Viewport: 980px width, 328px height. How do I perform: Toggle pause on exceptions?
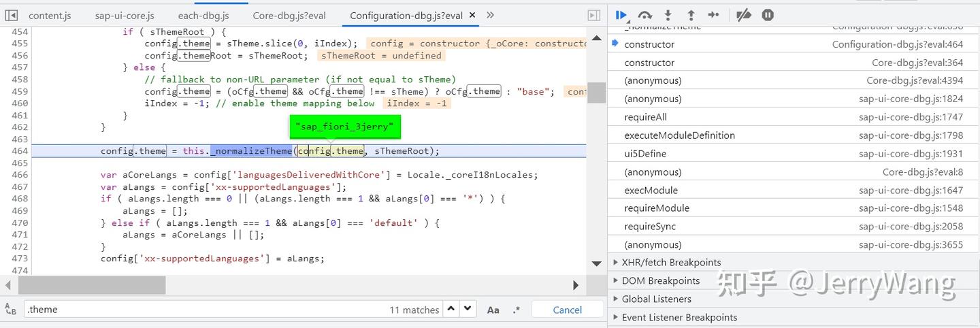tap(768, 14)
